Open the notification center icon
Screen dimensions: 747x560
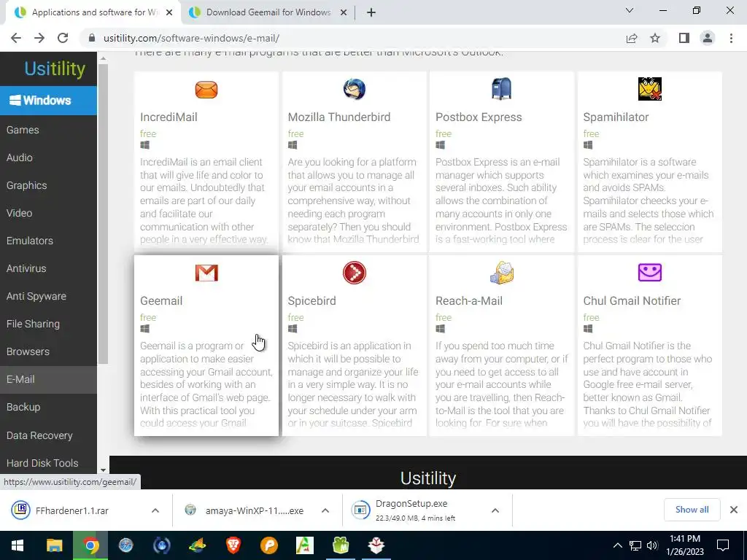pos(723,545)
